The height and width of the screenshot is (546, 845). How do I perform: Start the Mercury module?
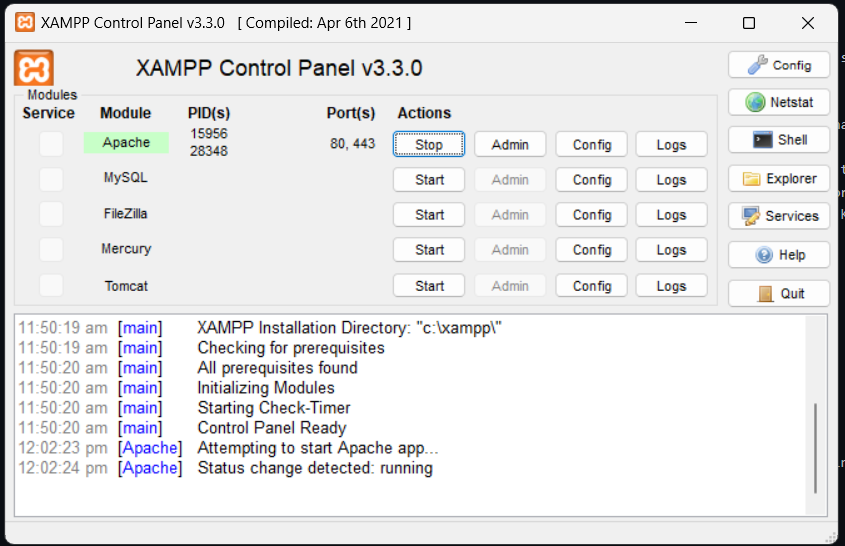pos(429,250)
